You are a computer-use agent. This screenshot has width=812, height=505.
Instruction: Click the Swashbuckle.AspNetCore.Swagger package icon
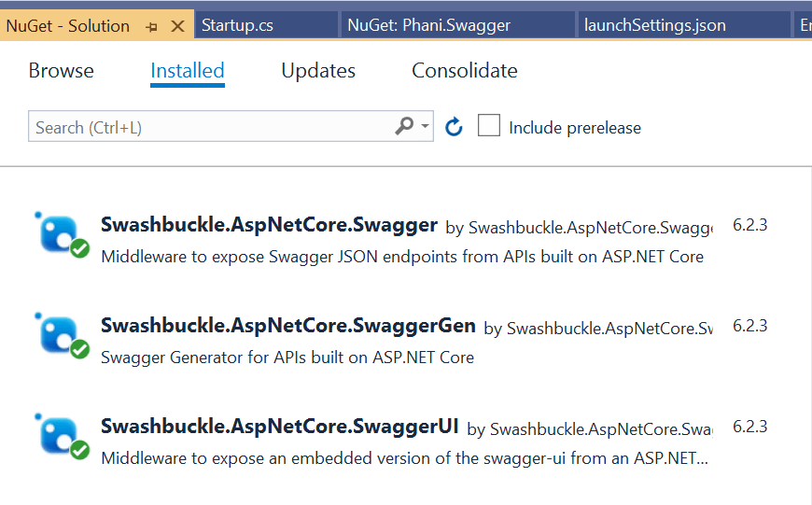tap(60, 233)
